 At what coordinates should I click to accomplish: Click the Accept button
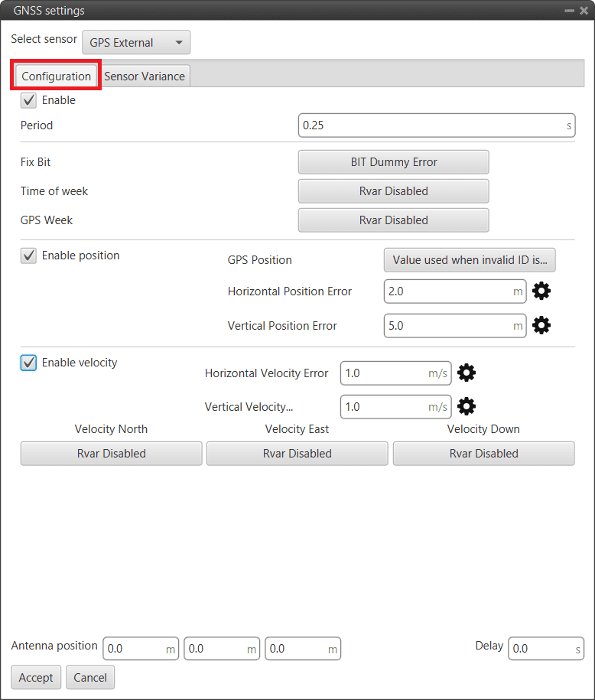36,678
